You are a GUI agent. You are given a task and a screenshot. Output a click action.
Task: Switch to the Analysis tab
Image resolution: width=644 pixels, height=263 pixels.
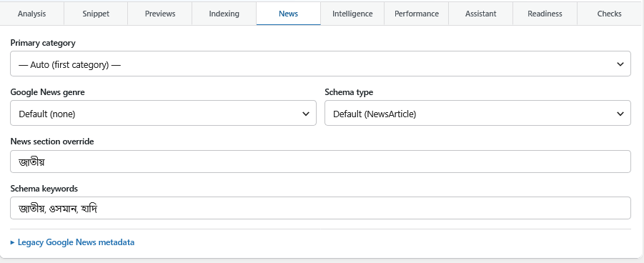pos(32,14)
